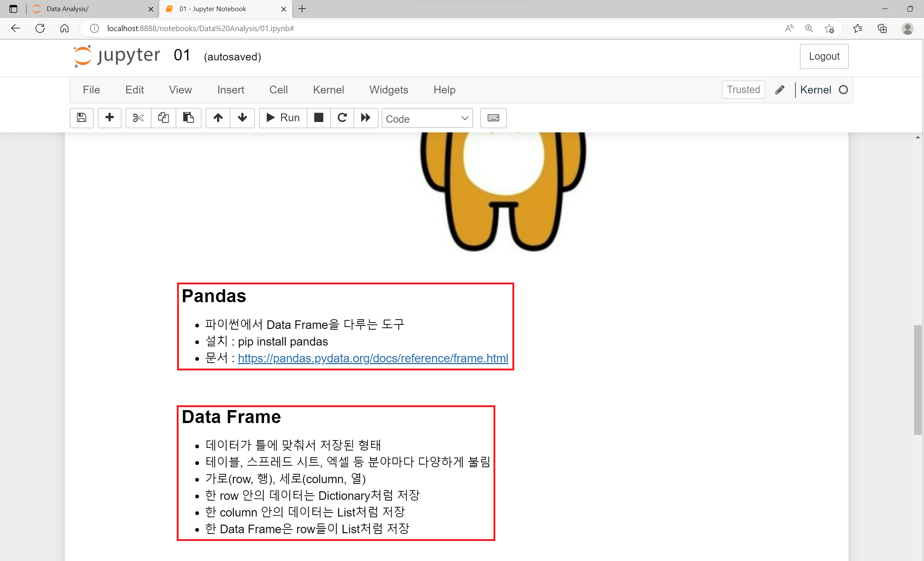Insert cell below with plus icon
This screenshot has width=924, height=561.
(x=110, y=118)
